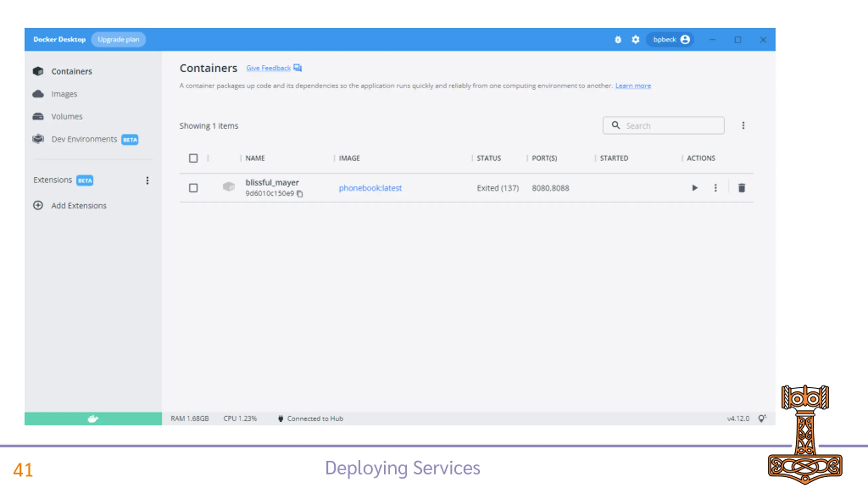Sort by the NAME column header
This screenshot has height=488, width=868.
pos(255,158)
